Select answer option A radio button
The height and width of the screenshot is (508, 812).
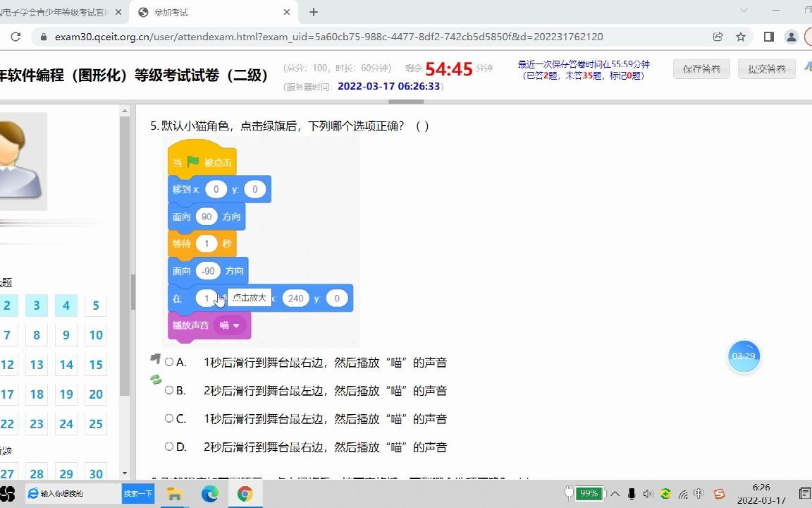point(169,361)
